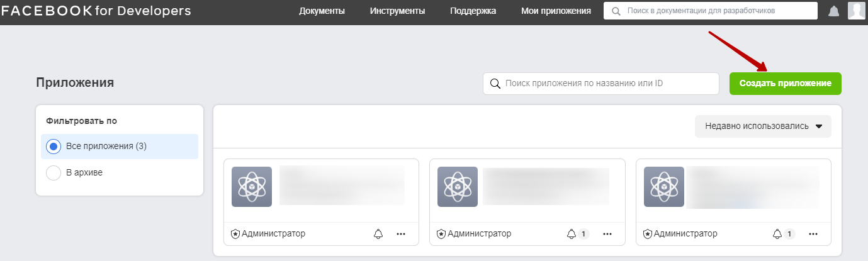Open the Мои приложения menu
This screenshot has width=868, height=261.
556,11
